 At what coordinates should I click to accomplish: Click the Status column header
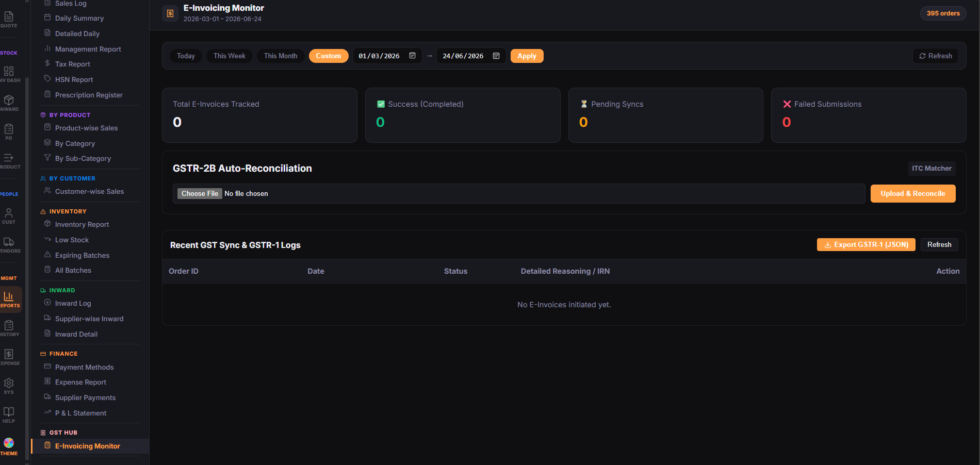click(455, 271)
